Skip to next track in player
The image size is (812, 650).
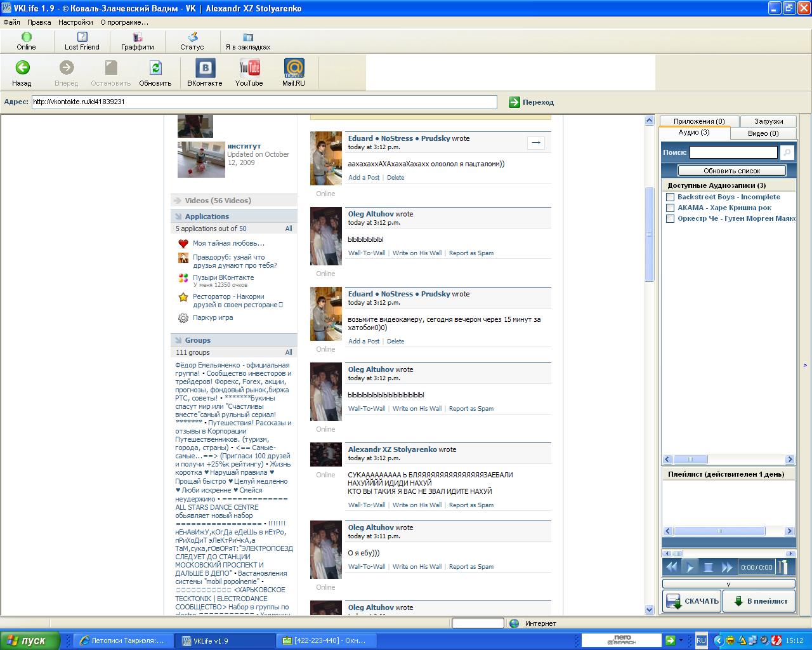point(728,567)
